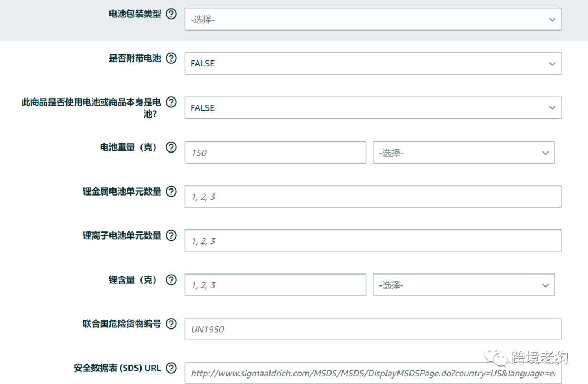Click help icon beside 是否附带电池

(x=171, y=58)
